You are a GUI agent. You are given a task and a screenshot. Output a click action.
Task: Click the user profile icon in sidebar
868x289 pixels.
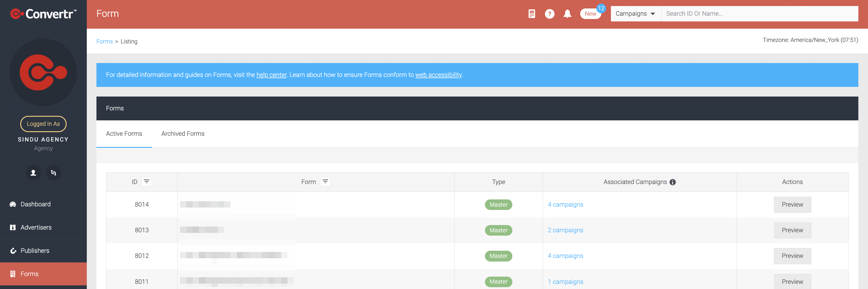pyautogui.click(x=33, y=173)
